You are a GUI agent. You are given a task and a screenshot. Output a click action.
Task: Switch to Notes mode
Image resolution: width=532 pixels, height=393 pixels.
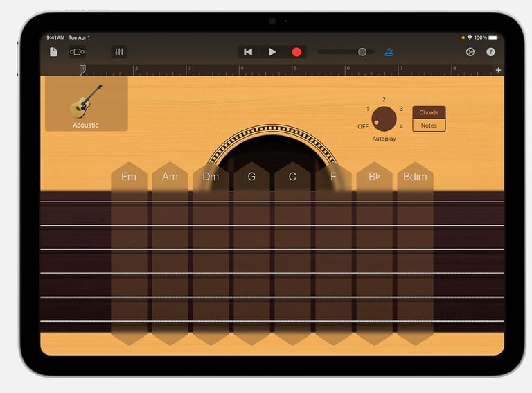(429, 125)
